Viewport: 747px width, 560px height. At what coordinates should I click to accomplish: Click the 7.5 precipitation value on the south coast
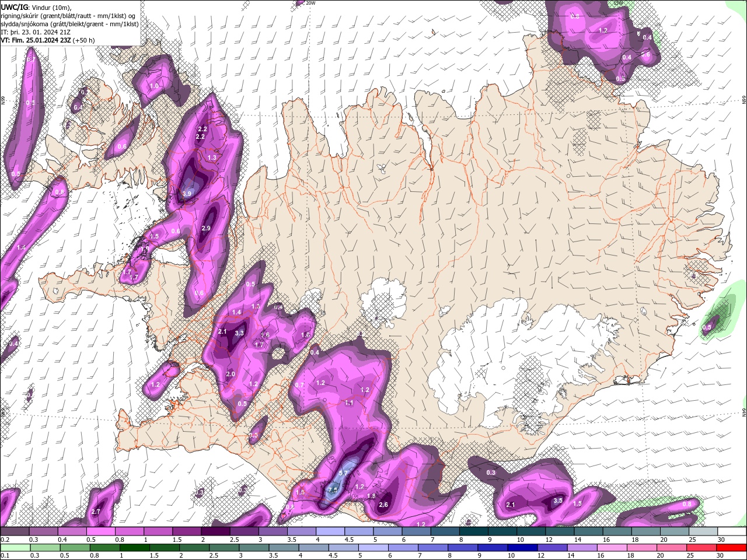tap(333, 490)
